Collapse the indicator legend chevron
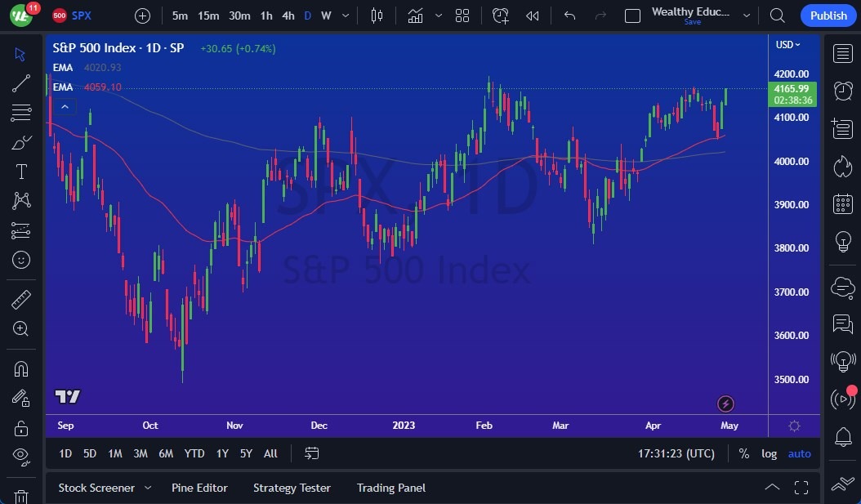Viewport: 861px width, 504px height. (x=65, y=106)
